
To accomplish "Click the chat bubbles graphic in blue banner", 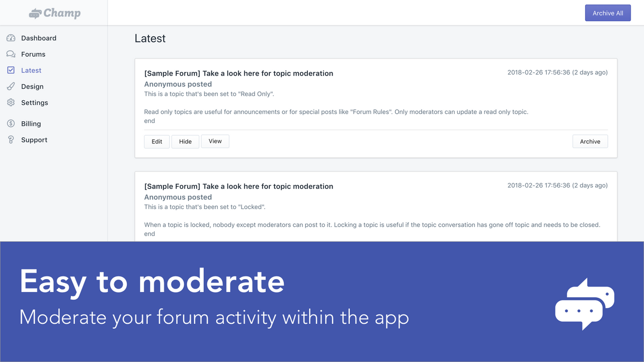I will (584, 304).
